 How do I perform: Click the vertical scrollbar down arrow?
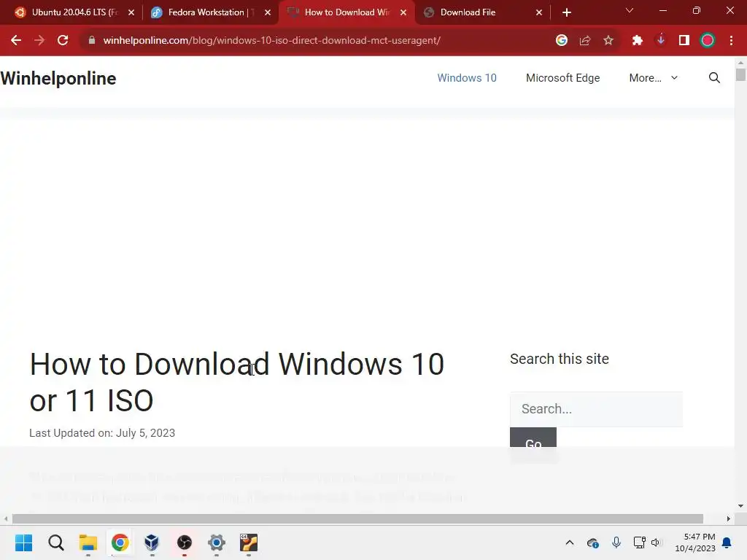[740, 506]
